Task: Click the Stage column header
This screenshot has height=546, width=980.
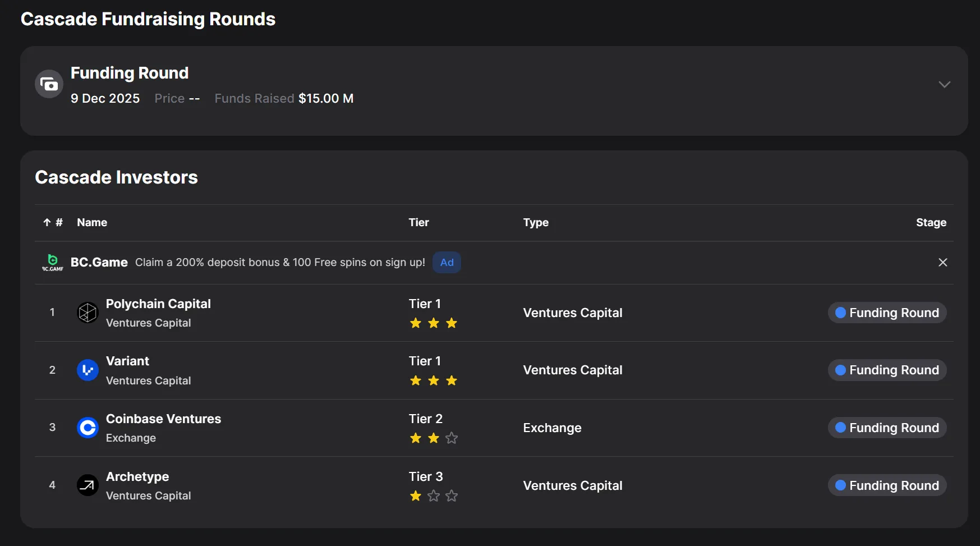Action: tap(931, 223)
